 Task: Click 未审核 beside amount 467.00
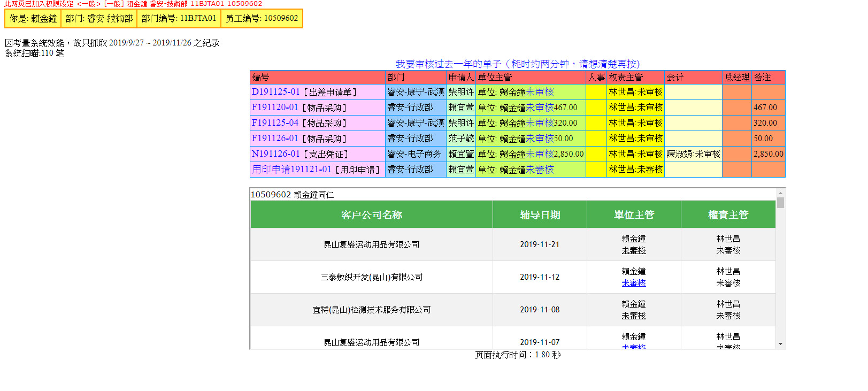[x=540, y=108]
